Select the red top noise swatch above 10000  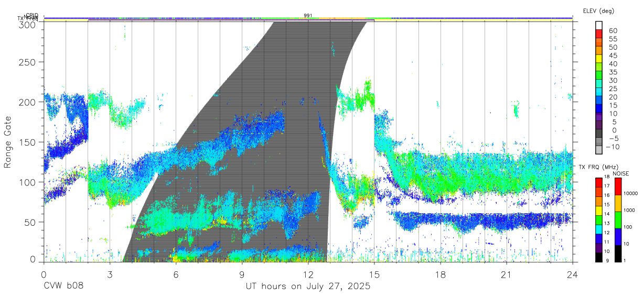coord(618,186)
